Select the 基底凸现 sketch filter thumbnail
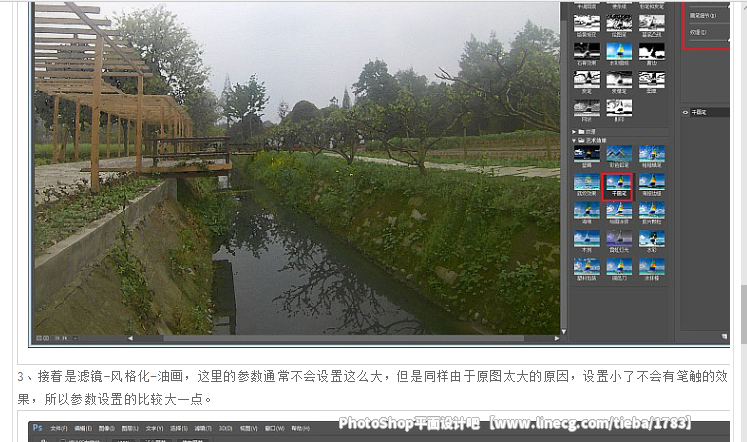 [x=651, y=23]
